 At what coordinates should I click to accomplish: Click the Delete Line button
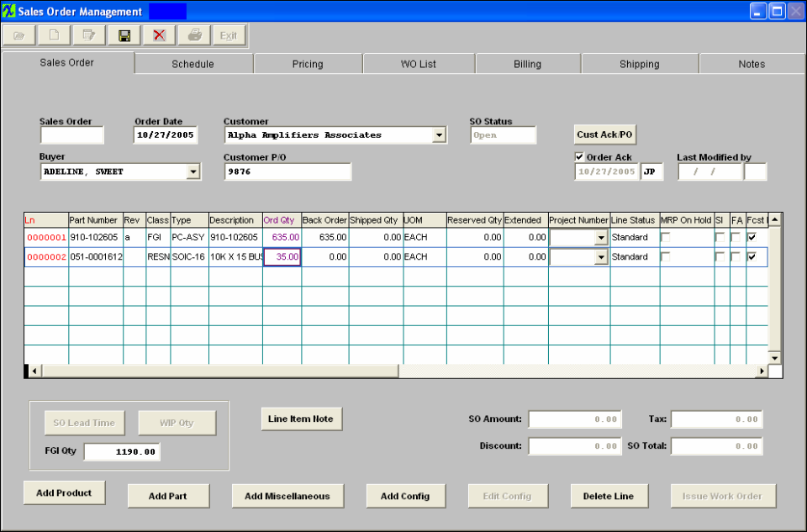tap(608, 496)
